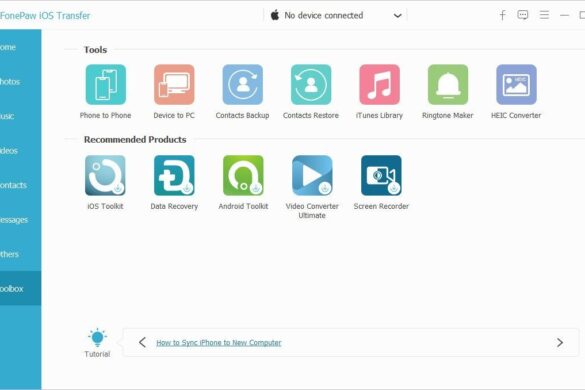Pick the Video Converter Ultimate icon
The width and height of the screenshot is (585, 390).
pos(312,175)
